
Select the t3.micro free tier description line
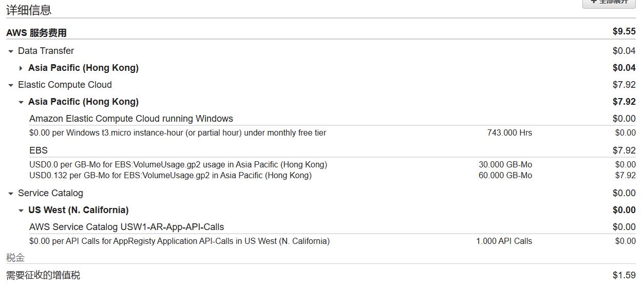click(178, 133)
